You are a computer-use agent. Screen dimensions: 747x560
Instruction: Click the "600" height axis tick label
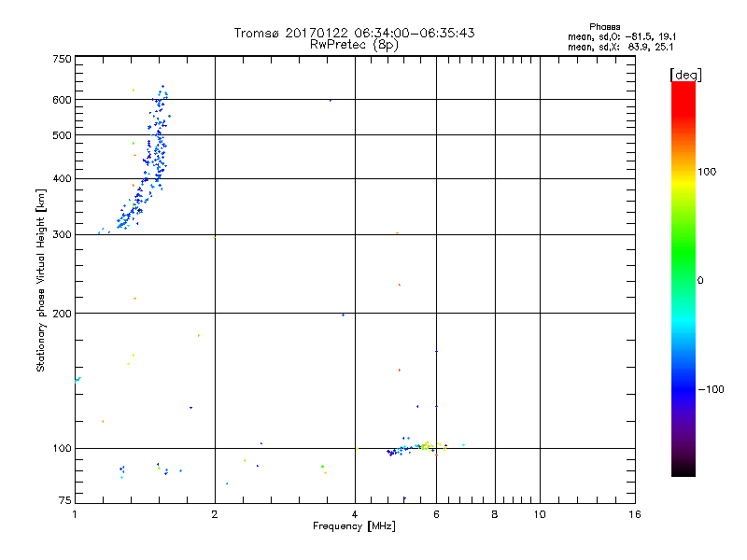pyautogui.click(x=62, y=100)
